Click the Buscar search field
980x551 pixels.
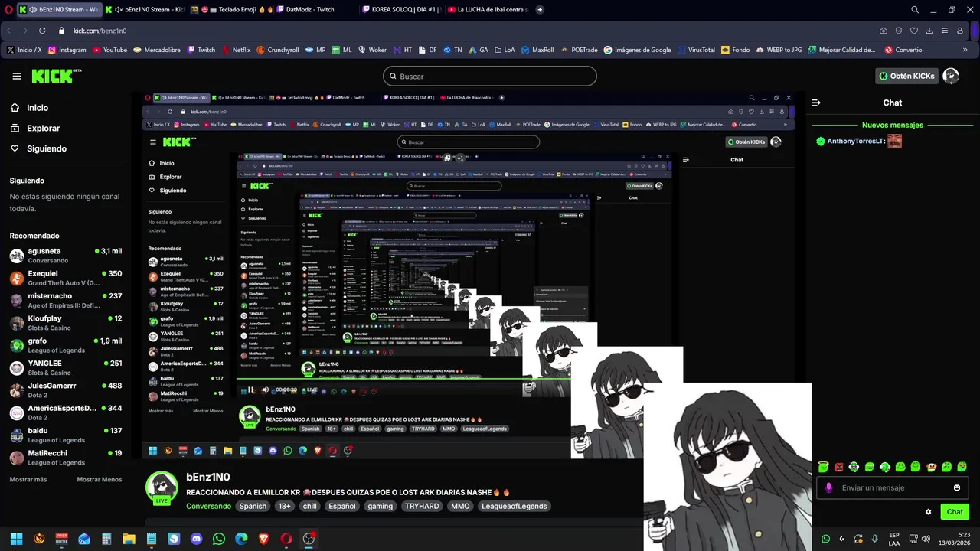[x=490, y=76]
